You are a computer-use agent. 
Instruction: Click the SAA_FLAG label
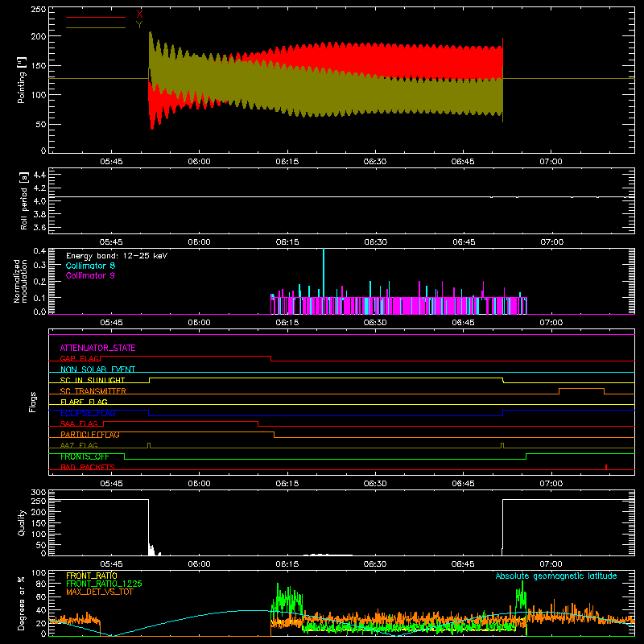[79, 423]
